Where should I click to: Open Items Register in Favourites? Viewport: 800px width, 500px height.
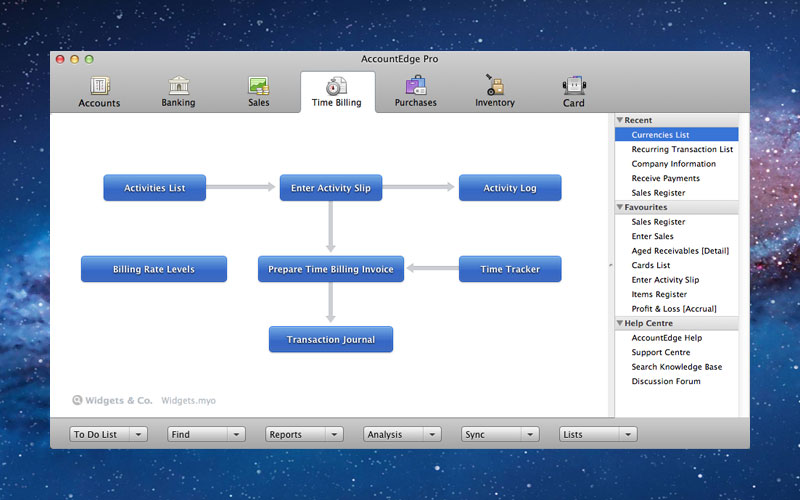point(677,294)
